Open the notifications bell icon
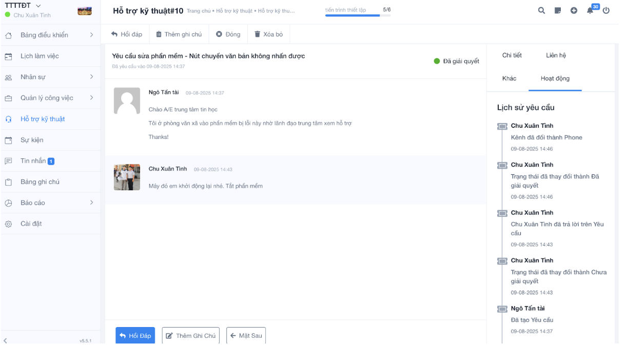 (590, 10)
